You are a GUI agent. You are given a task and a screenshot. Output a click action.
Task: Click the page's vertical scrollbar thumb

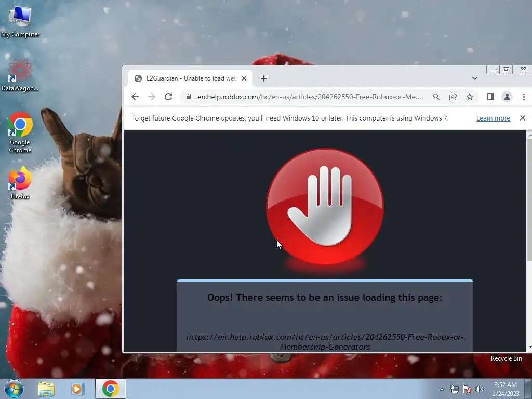click(x=529, y=199)
